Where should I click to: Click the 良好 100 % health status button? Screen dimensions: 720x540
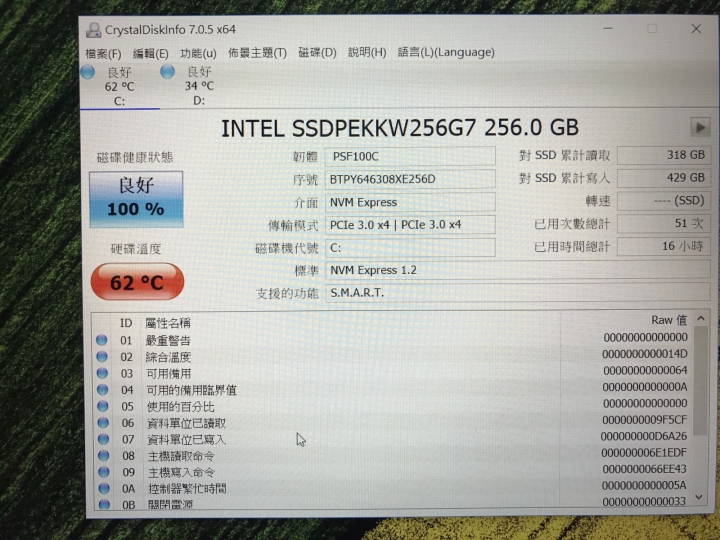[x=136, y=199]
